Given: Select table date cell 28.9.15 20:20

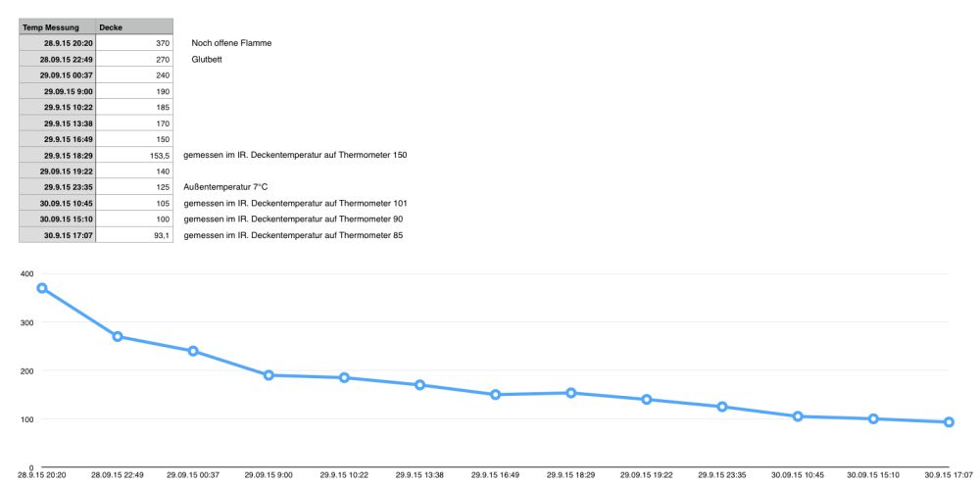Looking at the screenshot, I should (69, 43).
